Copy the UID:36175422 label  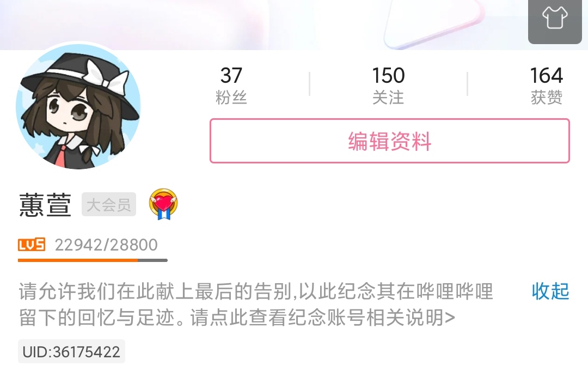pos(71,352)
